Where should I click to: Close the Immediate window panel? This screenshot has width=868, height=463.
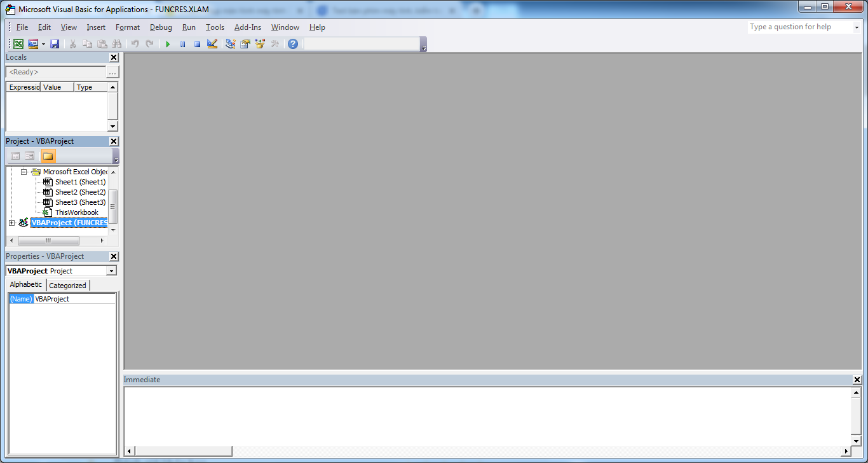point(857,380)
